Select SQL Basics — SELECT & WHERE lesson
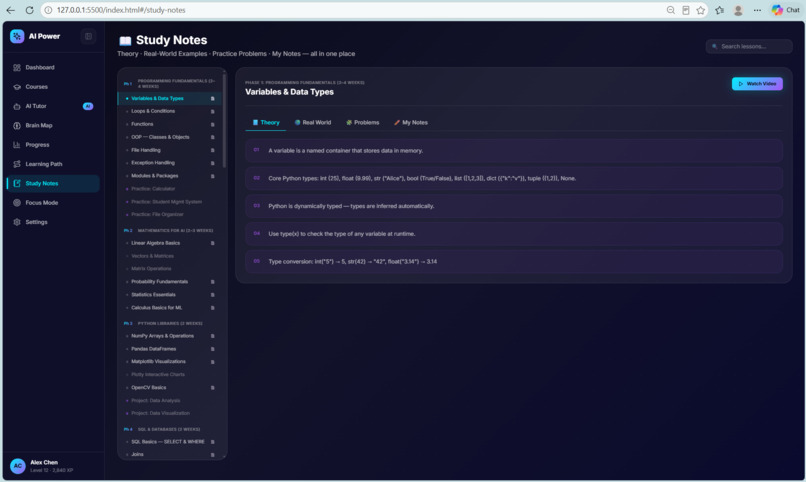Screen dimensions: 806x482 point(170,442)
